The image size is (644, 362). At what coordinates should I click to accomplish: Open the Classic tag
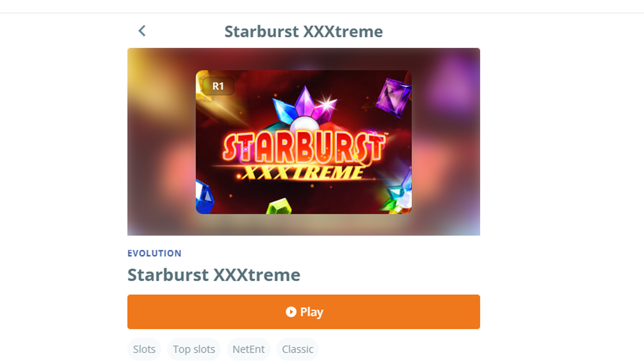(x=298, y=349)
